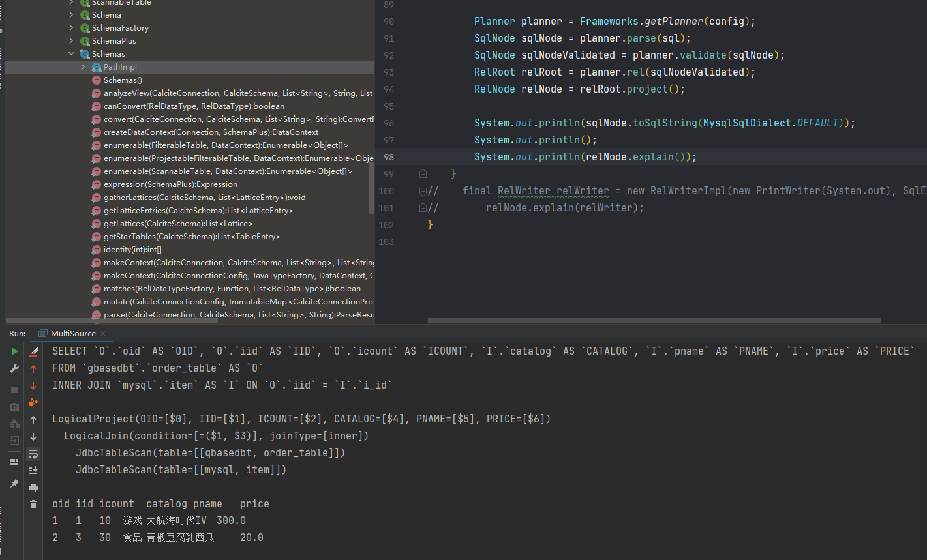This screenshot has width=927, height=560.
Task: Select enumerable(FilterableTable, DataContext) method
Action: pos(226,145)
